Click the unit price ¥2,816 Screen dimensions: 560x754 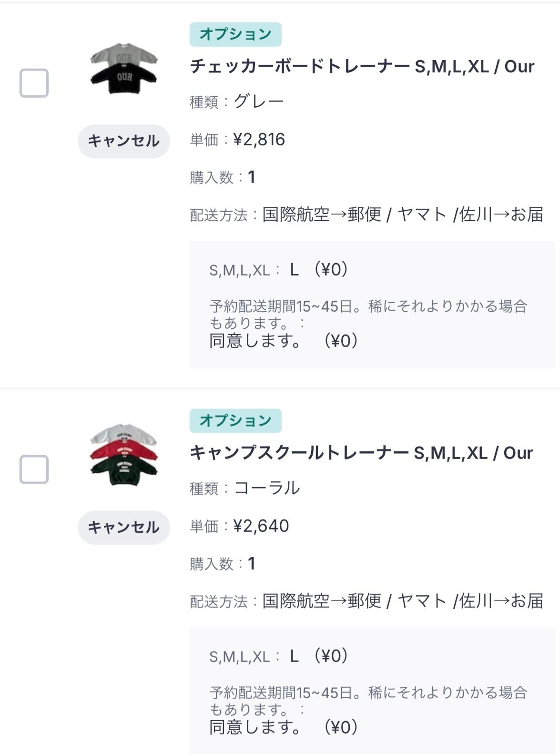click(259, 140)
